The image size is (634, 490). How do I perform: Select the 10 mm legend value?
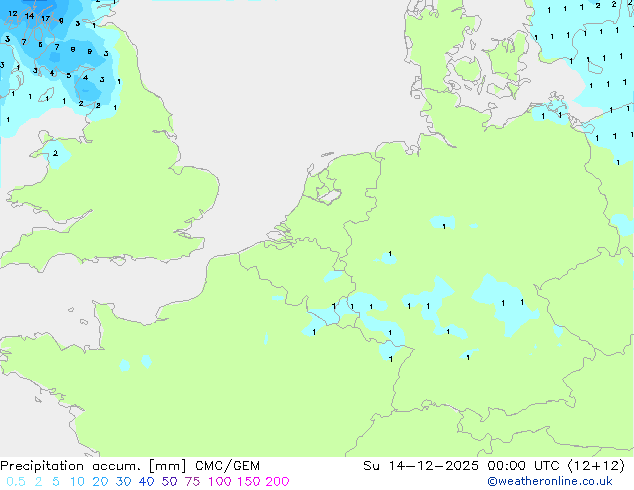77,482
